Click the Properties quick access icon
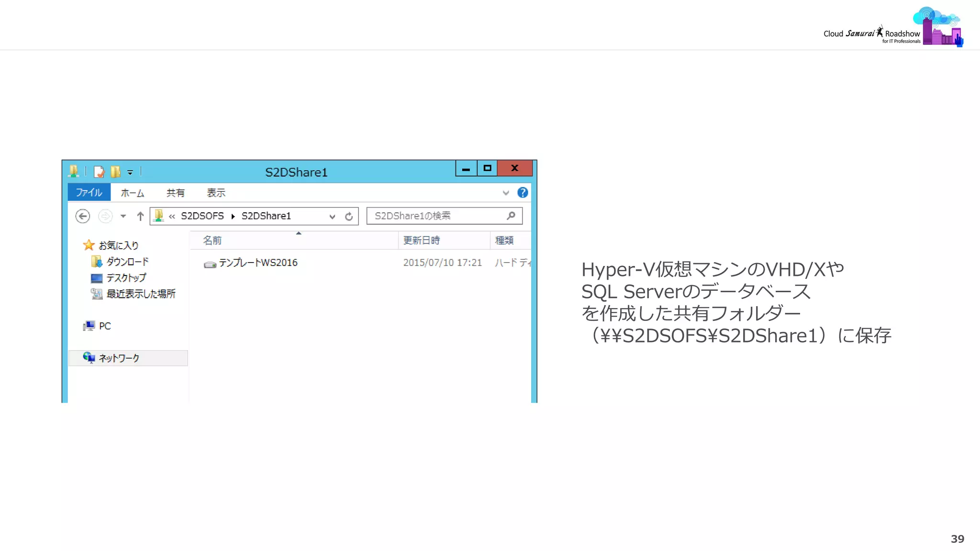980x551 pixels. pyautogui.click(x=99, y=171)
